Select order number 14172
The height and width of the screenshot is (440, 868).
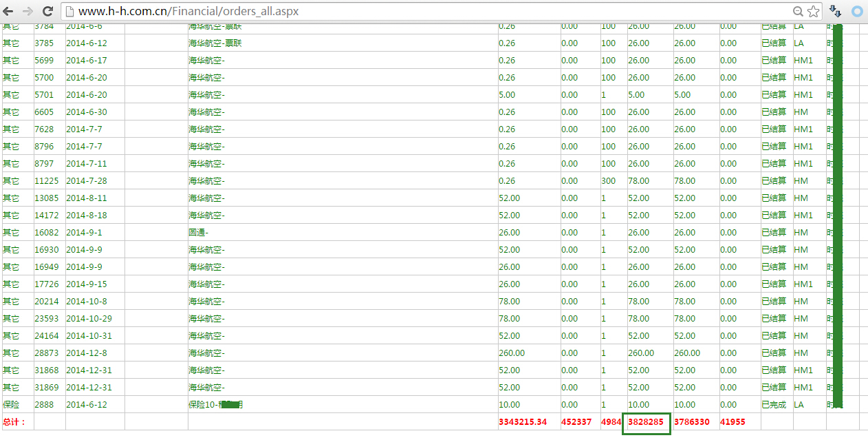[47, 215]
